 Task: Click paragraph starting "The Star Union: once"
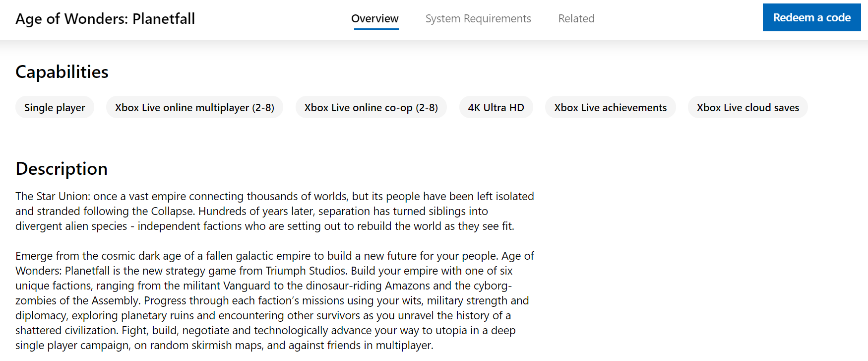(x=275, y=211)
